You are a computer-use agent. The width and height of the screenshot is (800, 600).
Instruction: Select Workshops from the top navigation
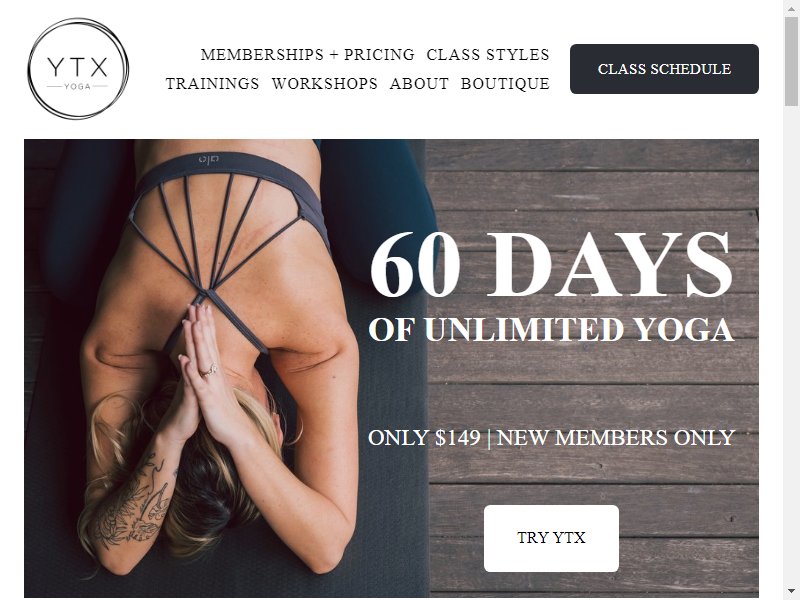[324, 84]
